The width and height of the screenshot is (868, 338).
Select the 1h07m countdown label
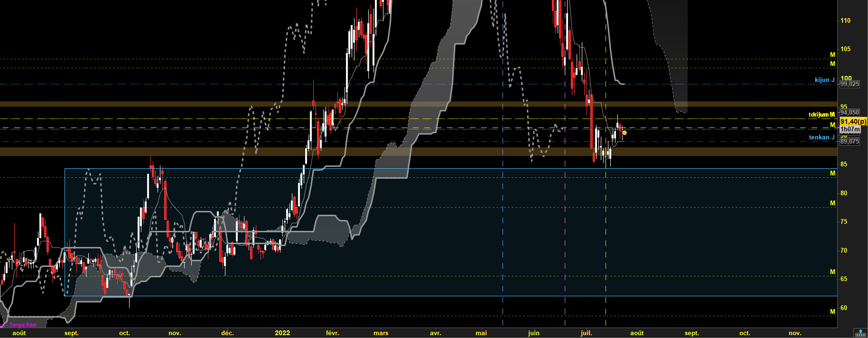[x=849, y=129]
